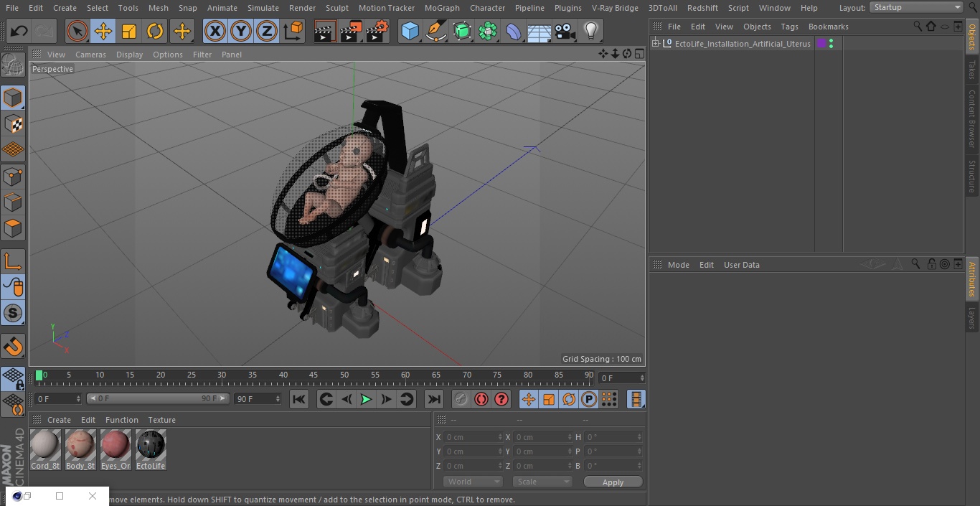Screen dimensions: 980x506
Task: Open the Content Browser side tab
Action: click(x=972, y=118)
